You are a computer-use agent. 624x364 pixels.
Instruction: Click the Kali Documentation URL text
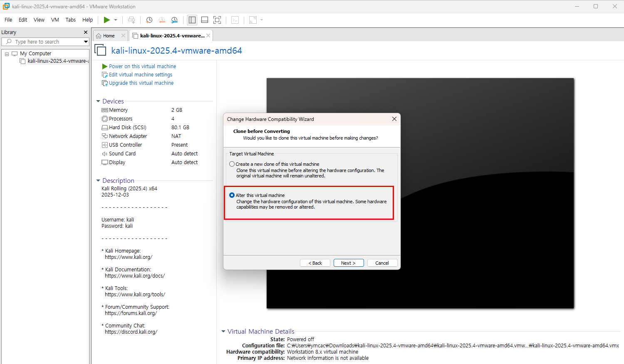click(135, 276)
